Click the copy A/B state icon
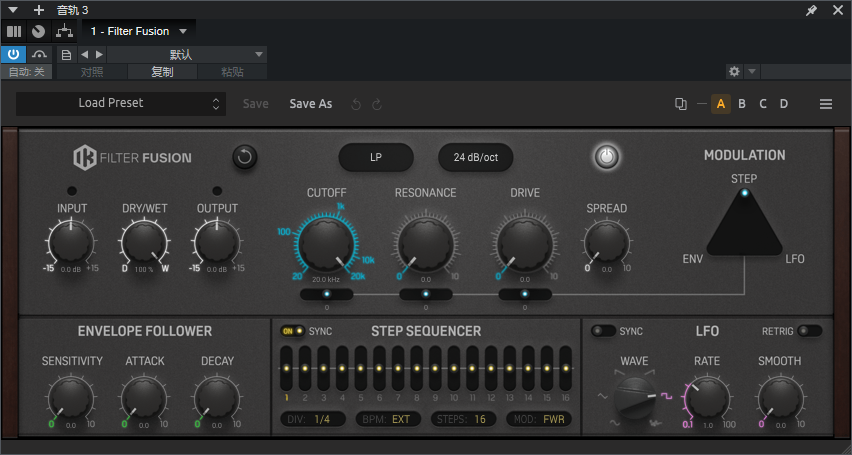 (x=680, y=104)
